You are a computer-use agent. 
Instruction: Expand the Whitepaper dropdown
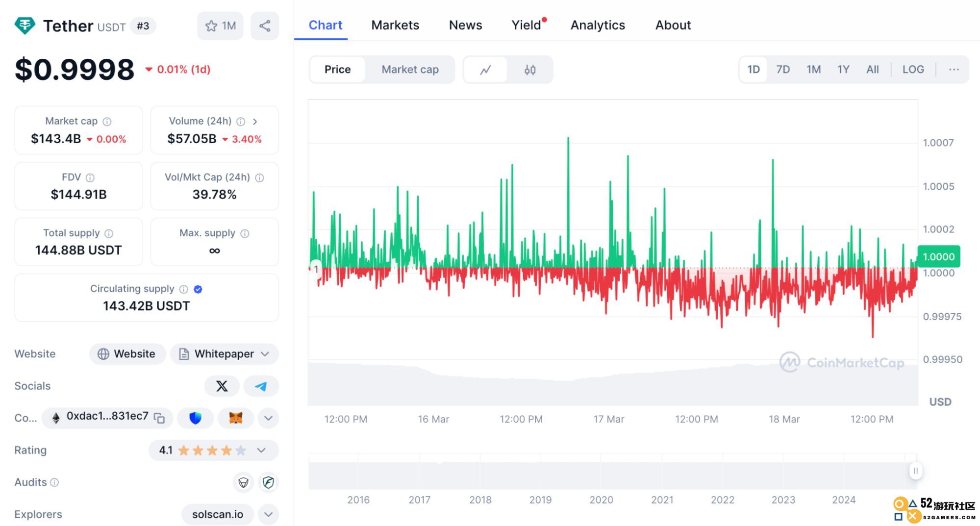[x=224, y=354]
